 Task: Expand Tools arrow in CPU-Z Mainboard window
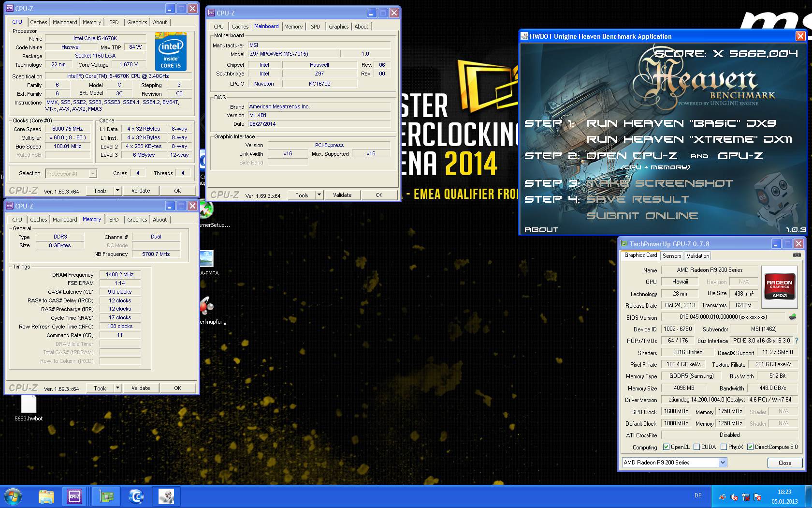click(x=319, y=195)
